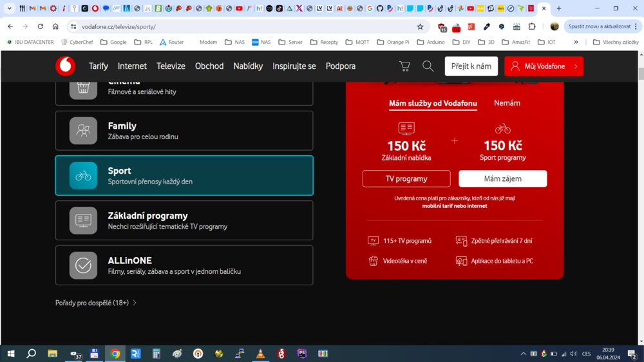Open the Google bookmarks folder
This screenshot has height=362, width=644.
(113, 42)
